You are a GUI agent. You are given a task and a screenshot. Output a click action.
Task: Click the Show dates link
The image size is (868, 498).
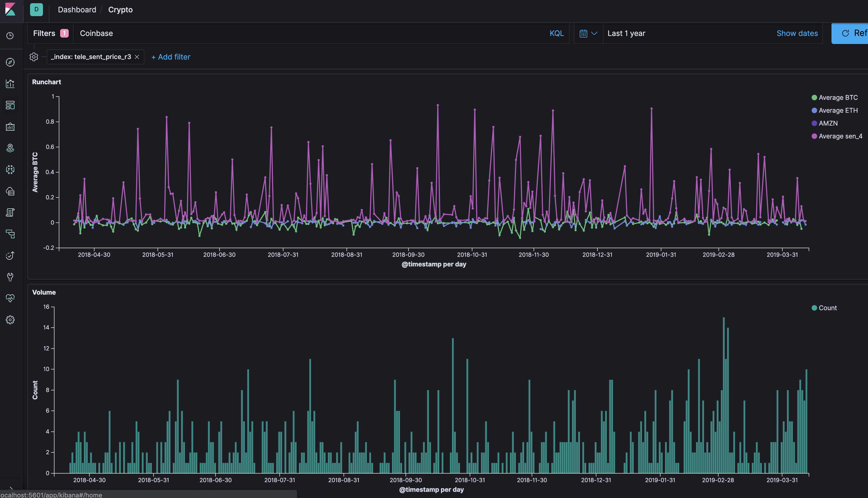pos(797,34)
